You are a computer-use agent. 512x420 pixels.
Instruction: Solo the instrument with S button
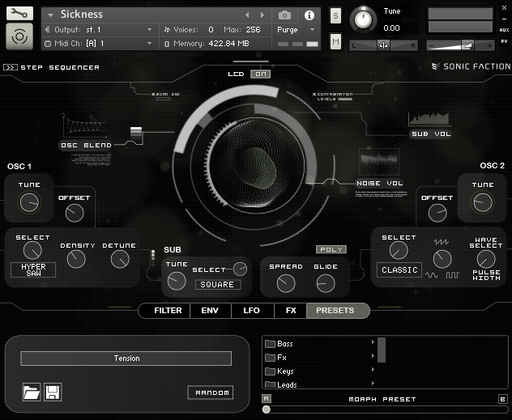[335, 15]
